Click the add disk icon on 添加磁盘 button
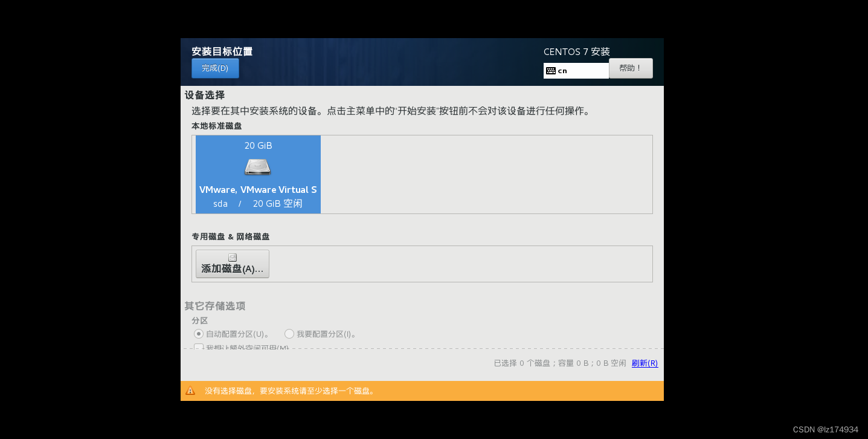The height and width of the screenshot is (439, 868). (233, 256)
